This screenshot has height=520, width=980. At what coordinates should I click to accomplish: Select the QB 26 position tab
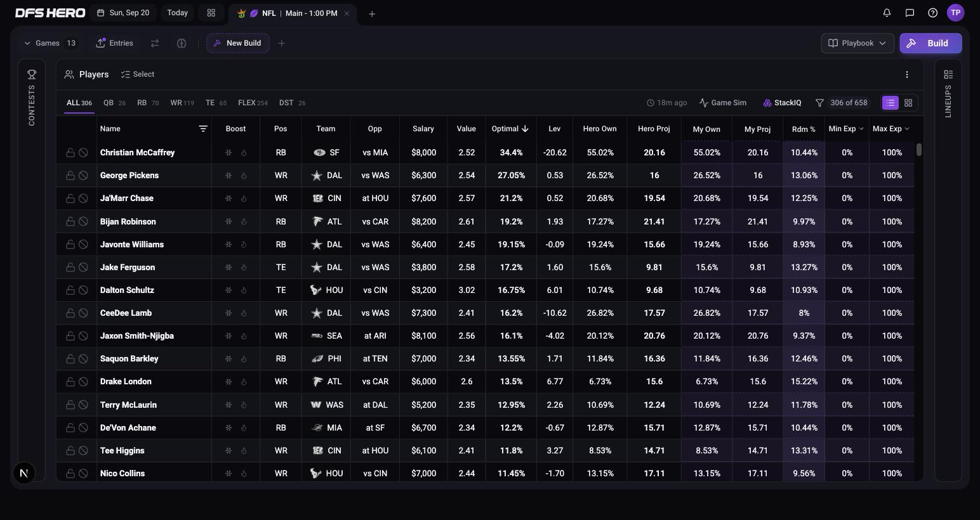click(x=114, y=103)
